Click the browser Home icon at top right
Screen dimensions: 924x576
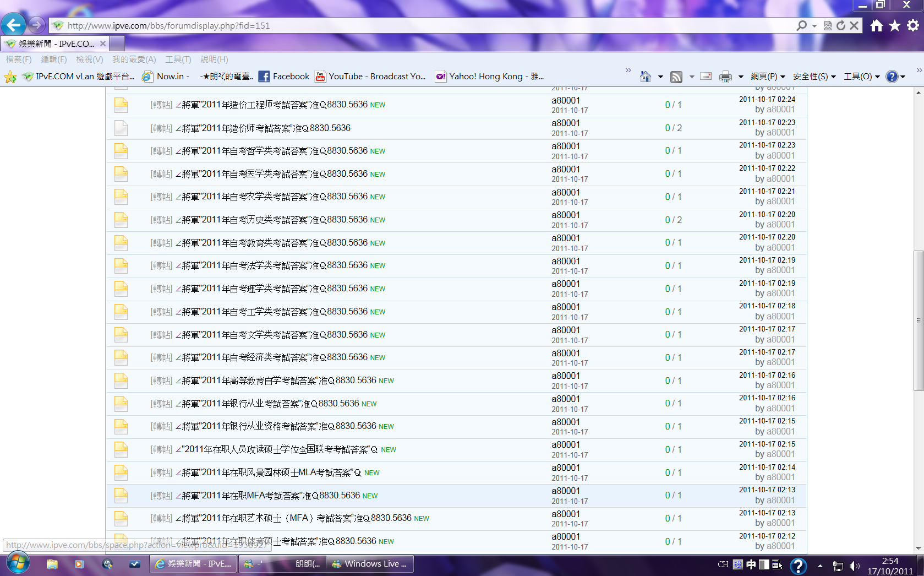(x=877, y=25)
